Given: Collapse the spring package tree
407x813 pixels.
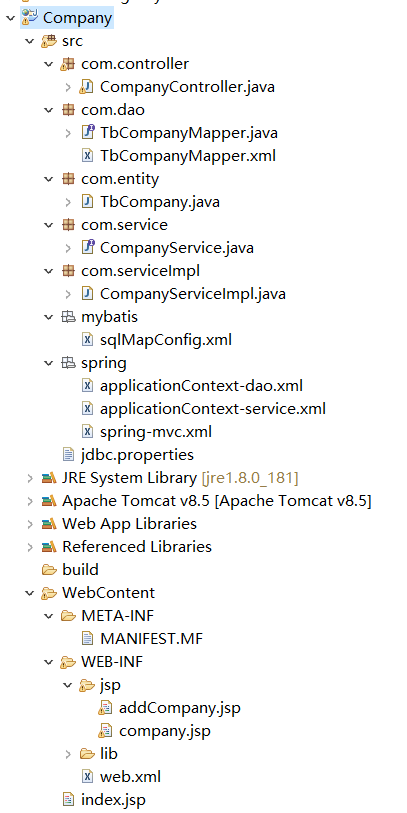Looking at the screenshot, I should 49,363.
